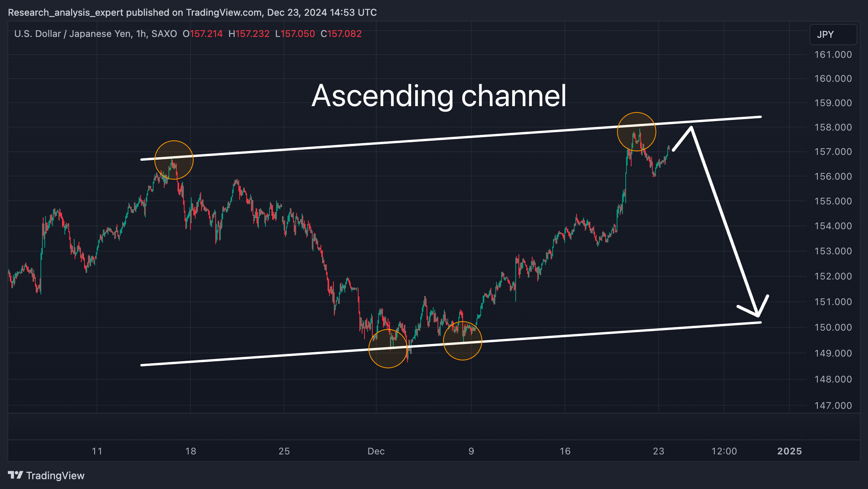Click the 161.000 price axis label

[833, 55]
